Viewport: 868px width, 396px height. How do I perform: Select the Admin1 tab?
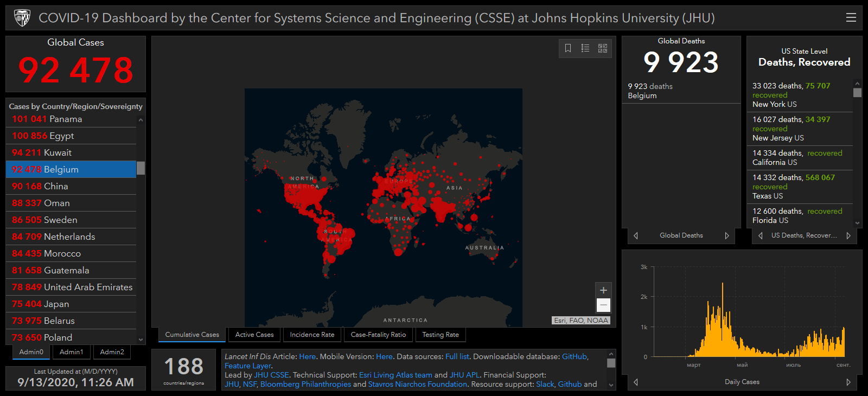pos(72,352)
